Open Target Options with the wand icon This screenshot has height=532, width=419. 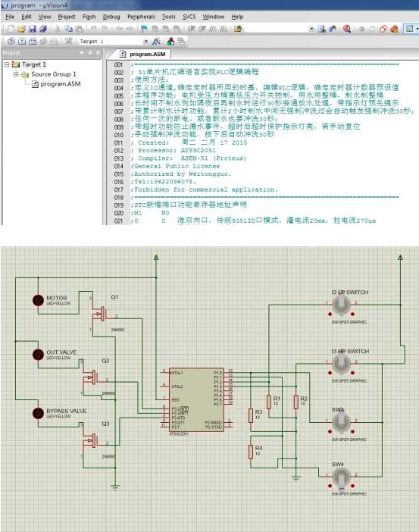click(156, 42)
